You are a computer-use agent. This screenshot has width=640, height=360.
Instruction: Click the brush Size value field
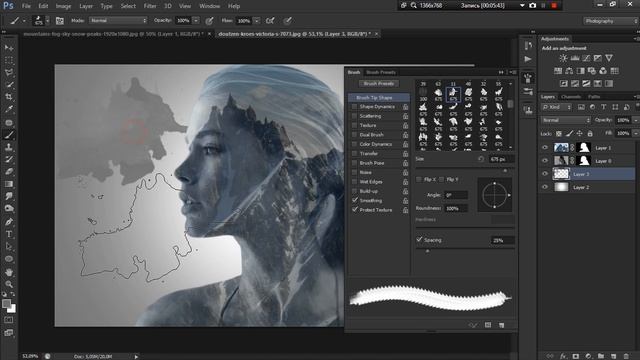pos(501,159)
